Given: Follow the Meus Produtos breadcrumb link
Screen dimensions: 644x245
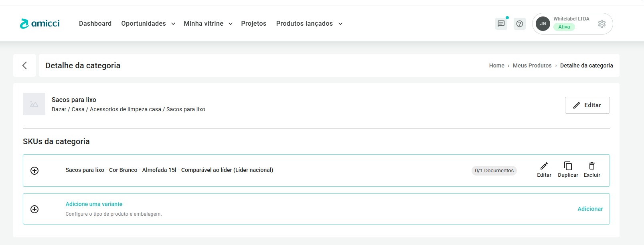Looking at the screenshot, I should (x=532, y=65).
